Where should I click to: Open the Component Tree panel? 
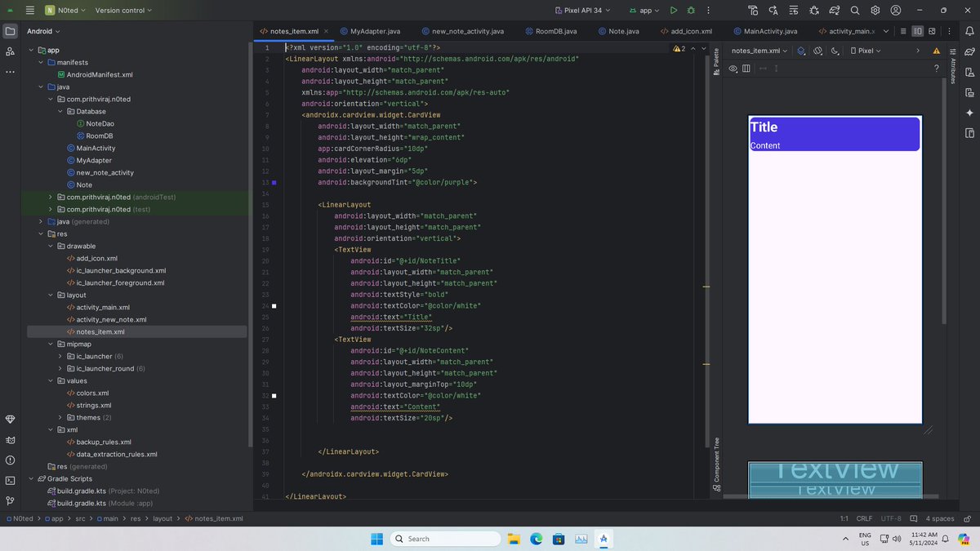716,465
